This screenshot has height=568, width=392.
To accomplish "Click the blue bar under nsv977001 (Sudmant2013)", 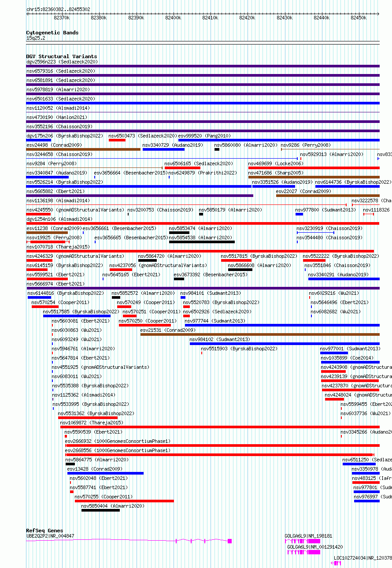I will tap(334, 353).
